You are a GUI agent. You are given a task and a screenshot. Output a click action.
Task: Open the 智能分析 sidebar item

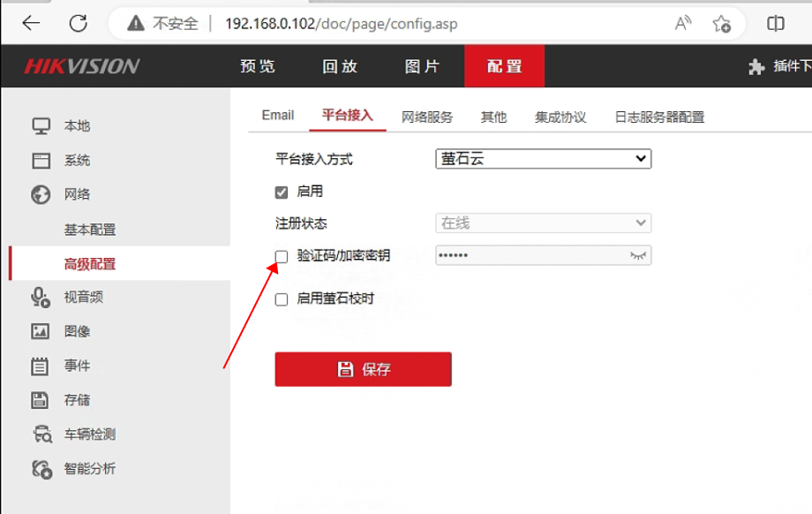[90, 469]
